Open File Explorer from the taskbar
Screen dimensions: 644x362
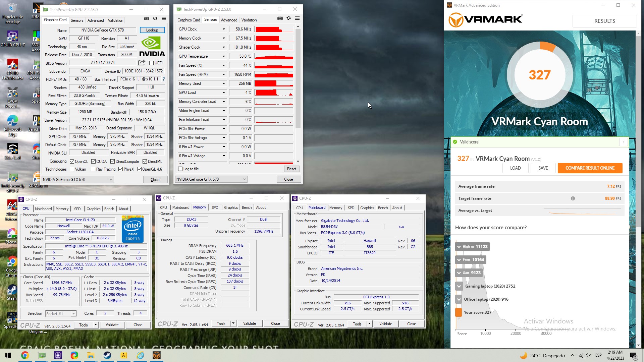91,355
